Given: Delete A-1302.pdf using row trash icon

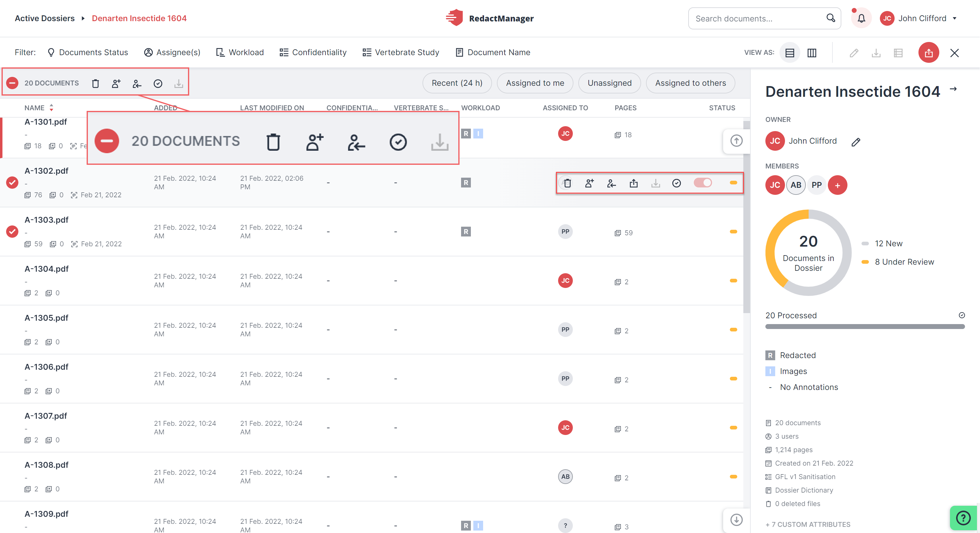Looking at the screenshot, I should tap(568, 183).
